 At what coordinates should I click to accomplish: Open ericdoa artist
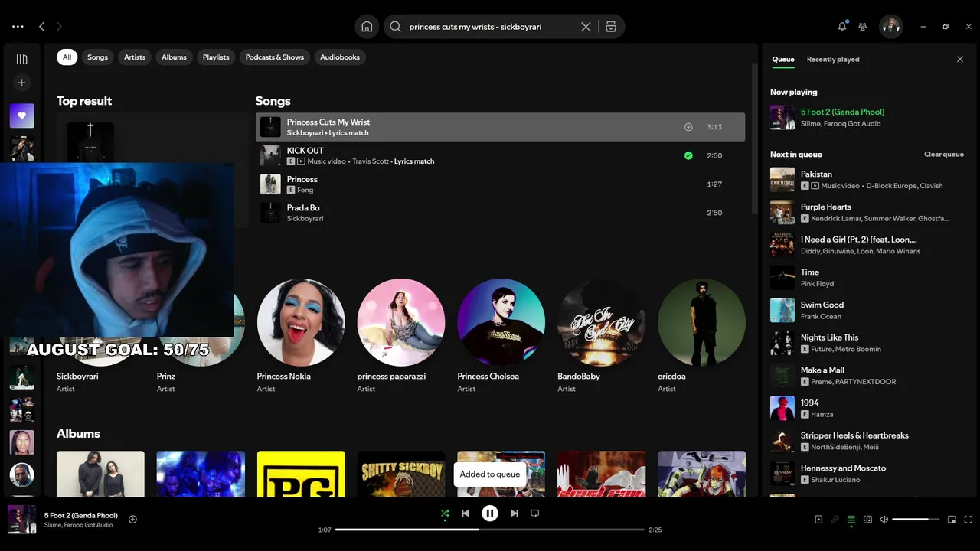tap(701, 322)
